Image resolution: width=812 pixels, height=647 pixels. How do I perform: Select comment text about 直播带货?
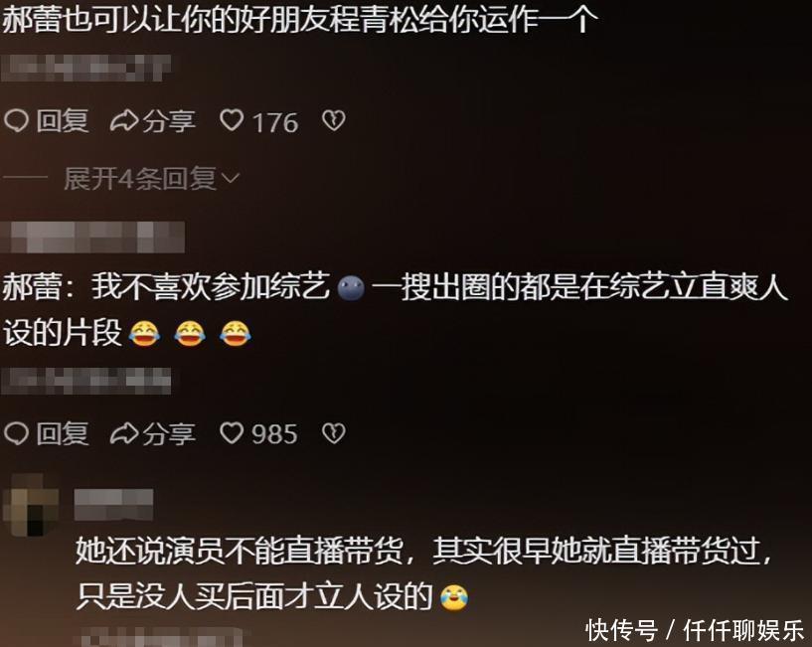pos(423,572)
